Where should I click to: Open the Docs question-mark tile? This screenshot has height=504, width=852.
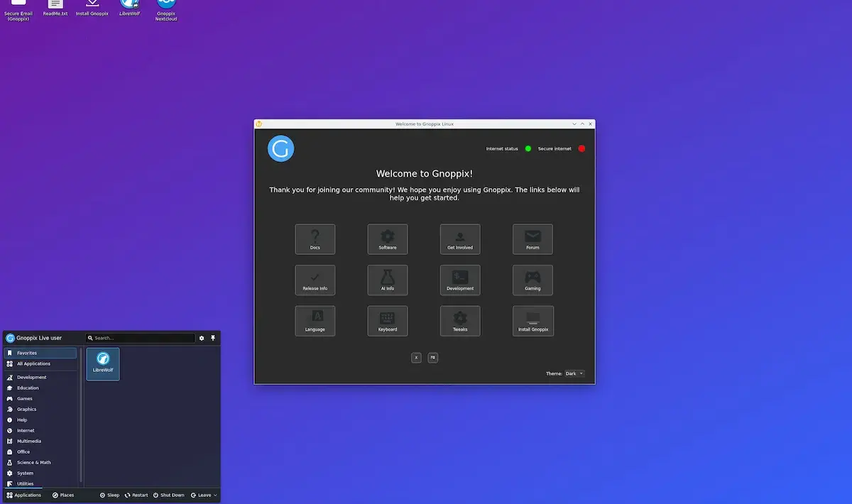coord(315,239)
